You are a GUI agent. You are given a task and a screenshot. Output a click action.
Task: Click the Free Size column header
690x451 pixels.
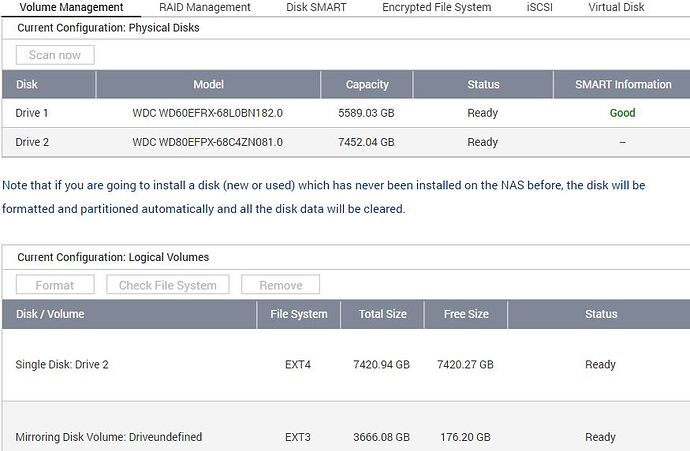[x=466, y=314]
